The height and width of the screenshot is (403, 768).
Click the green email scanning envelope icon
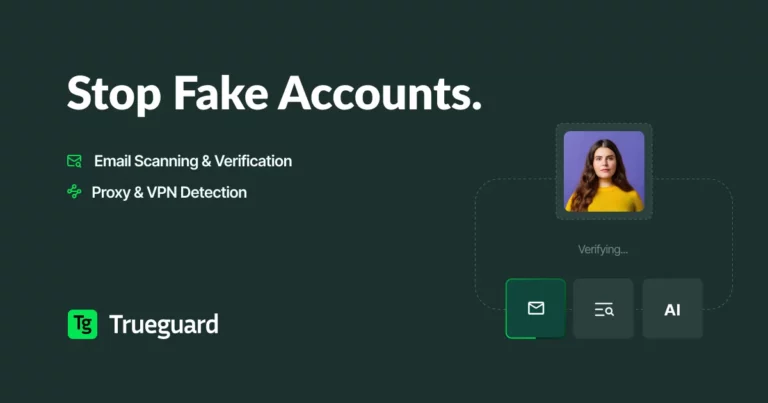(x=74, y=161)
